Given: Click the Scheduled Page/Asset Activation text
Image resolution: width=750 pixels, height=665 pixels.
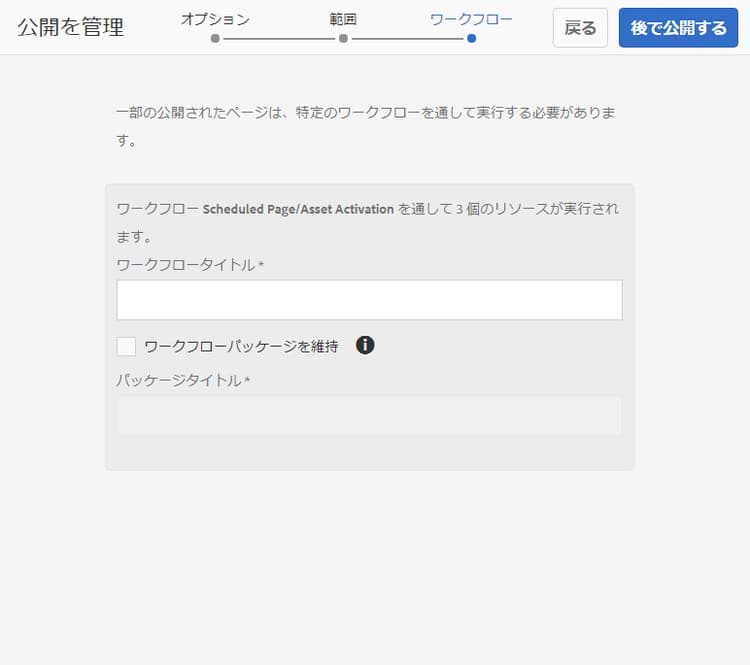Looking at the screenshot, I should (x=298, y=209).
